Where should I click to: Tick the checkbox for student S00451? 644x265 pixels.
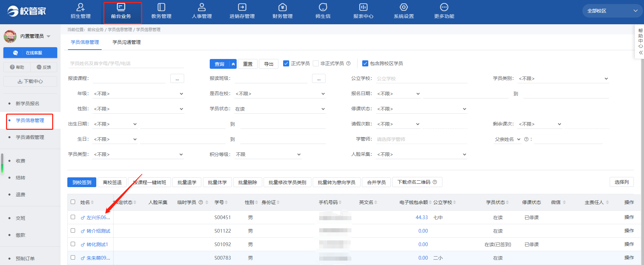(x=73, y=217)
